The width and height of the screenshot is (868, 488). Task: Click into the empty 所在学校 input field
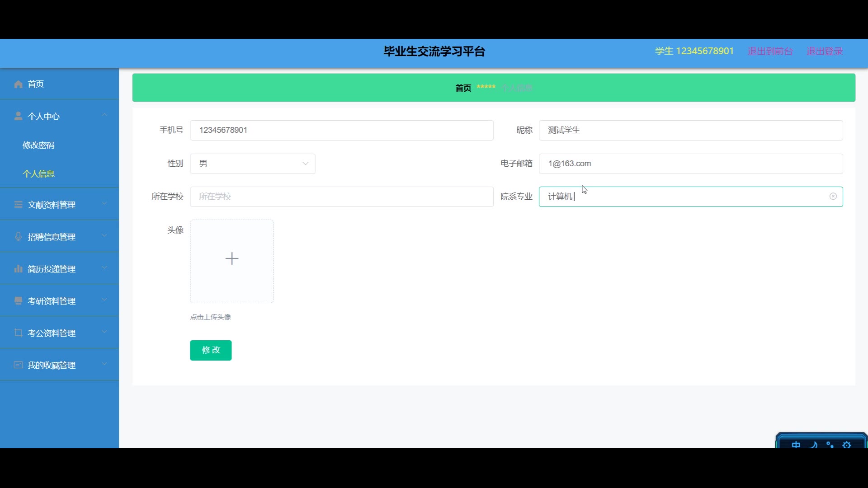click(x=342, y=197)
